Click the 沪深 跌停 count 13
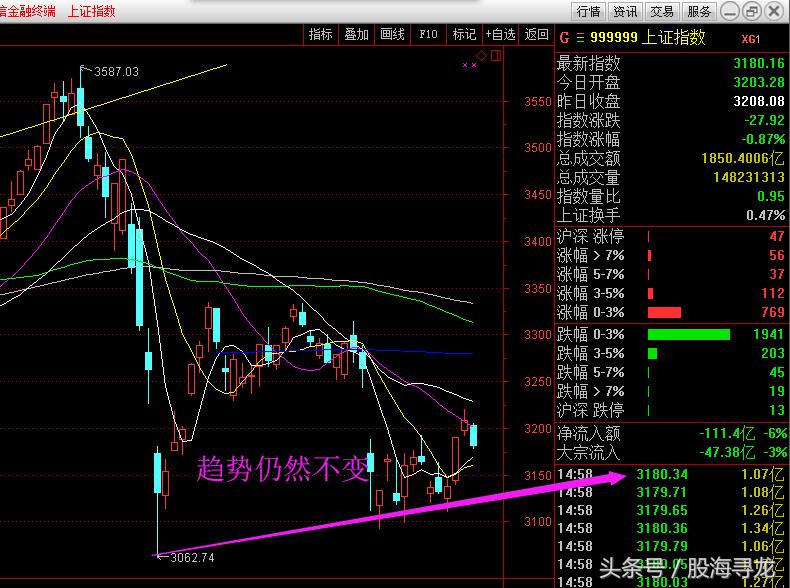The image size is (790, 588). coord(776,410)
